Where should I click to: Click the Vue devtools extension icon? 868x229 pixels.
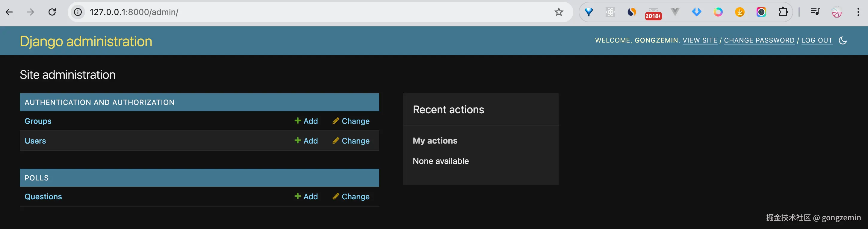675,12
